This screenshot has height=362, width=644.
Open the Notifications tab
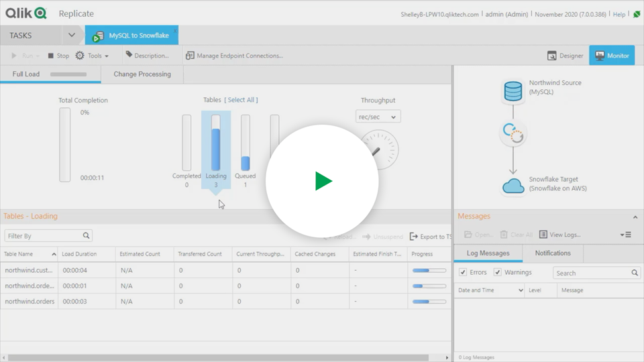pos(553,253)
